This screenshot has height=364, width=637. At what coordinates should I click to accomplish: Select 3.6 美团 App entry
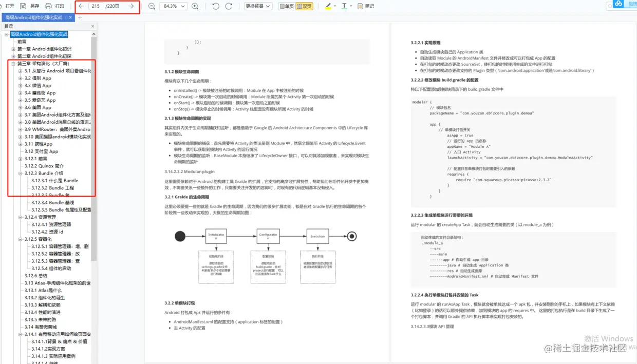(38, 108)
